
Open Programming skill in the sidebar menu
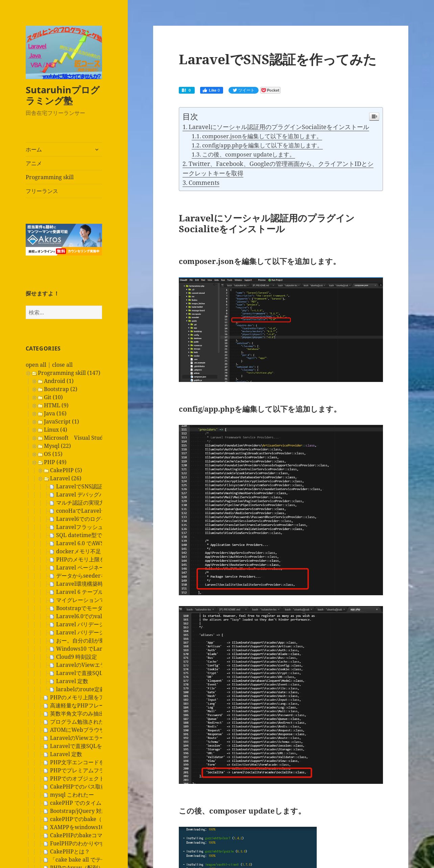click(50, 177)
